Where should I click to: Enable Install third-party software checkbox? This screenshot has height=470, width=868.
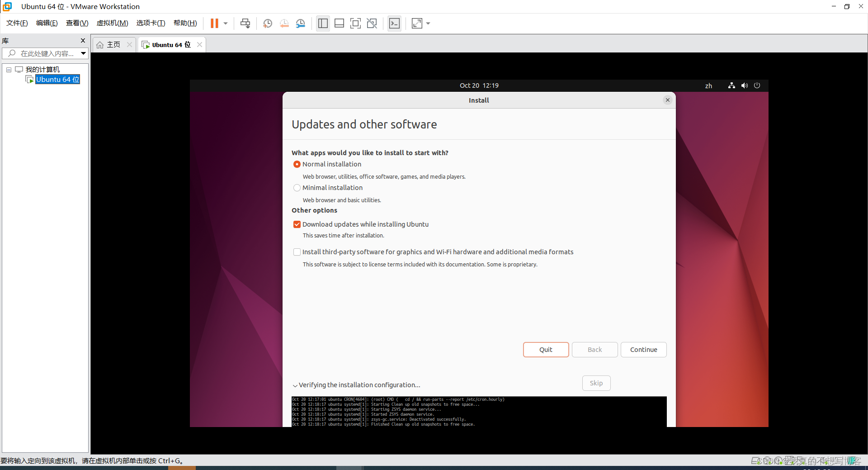tap(297, 252)
